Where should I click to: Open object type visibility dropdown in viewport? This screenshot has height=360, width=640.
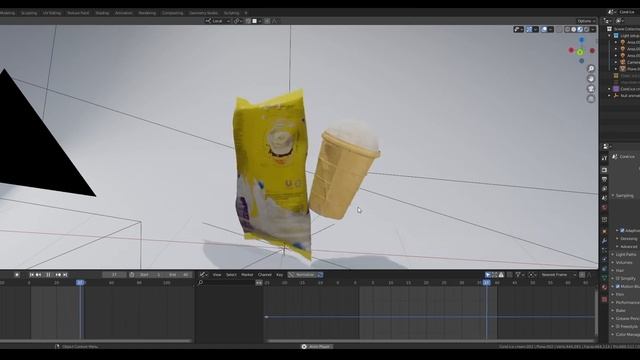pos(519,29)
